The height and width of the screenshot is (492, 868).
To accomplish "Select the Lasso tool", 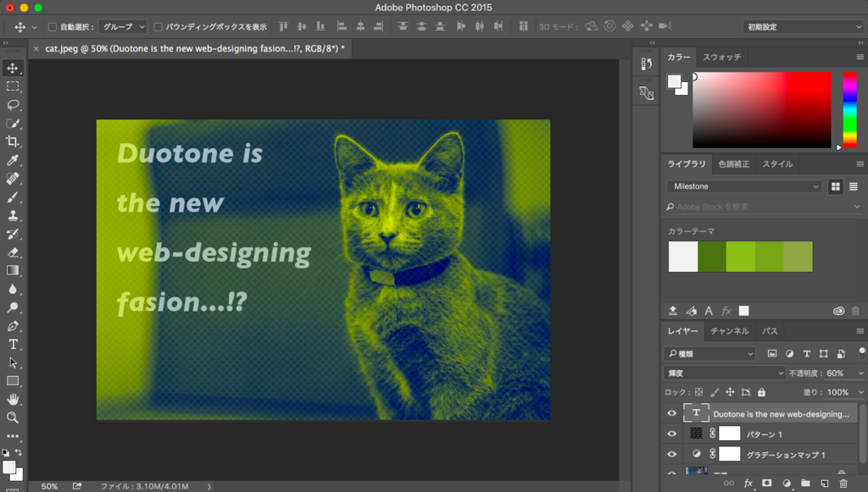I will point(13,104).
